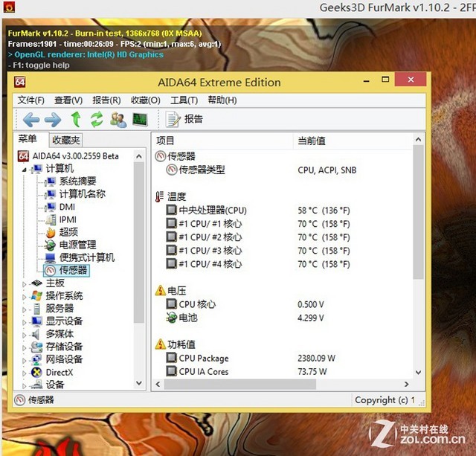Image resolution: width=476 pixels, height=456 pixels.
Task: Open the 查看(V) menu
Action: 68,100
